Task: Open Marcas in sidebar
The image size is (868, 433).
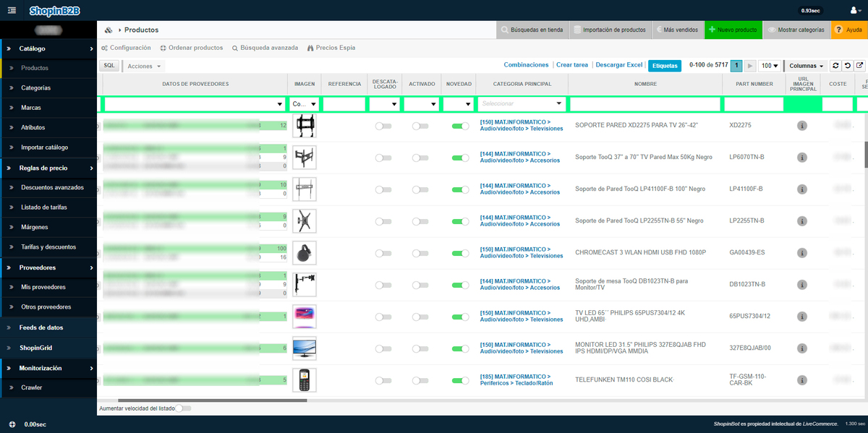Action: click(x=31, y=108)
